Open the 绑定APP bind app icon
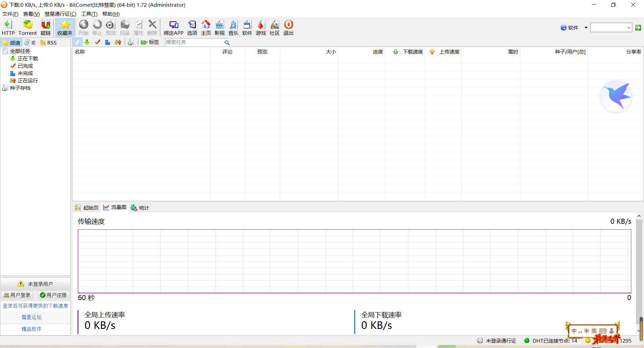The width and height of the screenshot is (644, 348). pos(173,27)
